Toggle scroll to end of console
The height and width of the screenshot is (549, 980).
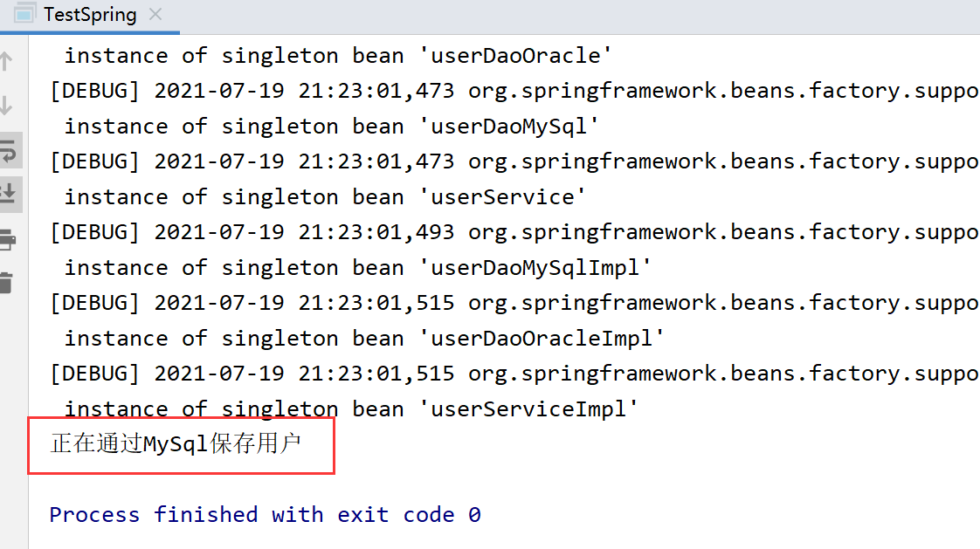click(9, 195)
